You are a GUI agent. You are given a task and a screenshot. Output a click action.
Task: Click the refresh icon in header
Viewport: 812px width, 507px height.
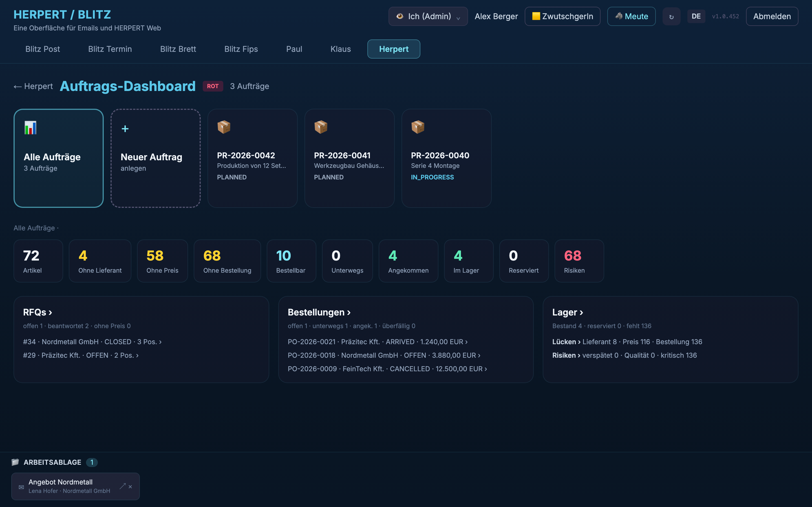coord(671,16)
